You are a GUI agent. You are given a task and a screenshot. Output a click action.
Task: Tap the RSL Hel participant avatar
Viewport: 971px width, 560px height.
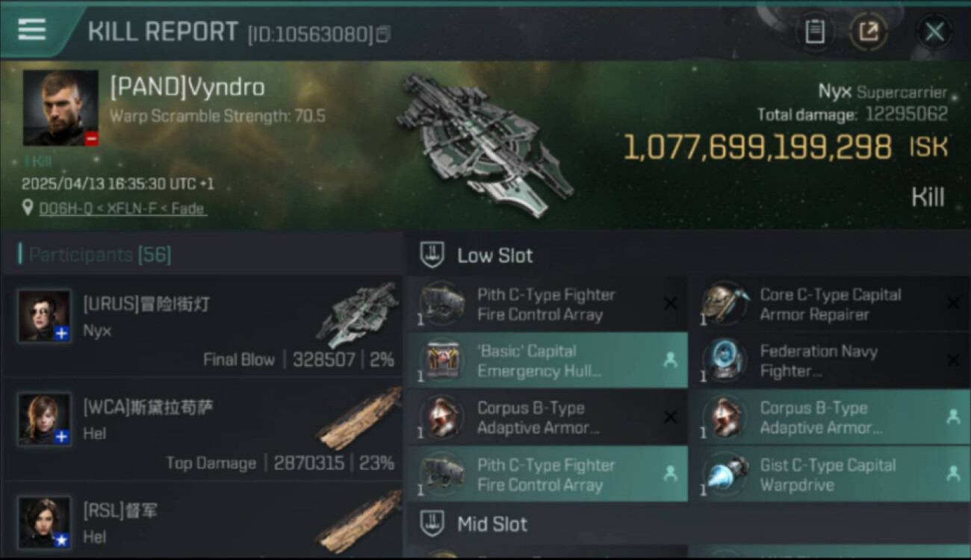point(45,522)
